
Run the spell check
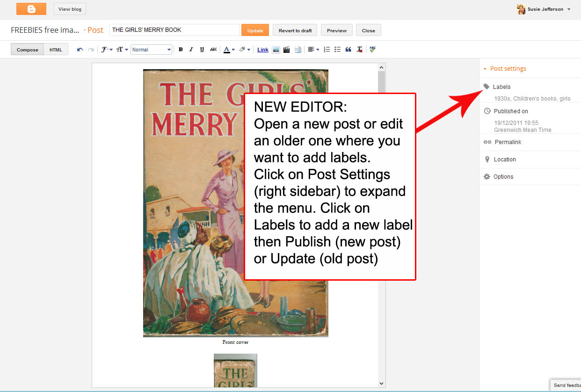pyautogui.click(x=372, y=50)
